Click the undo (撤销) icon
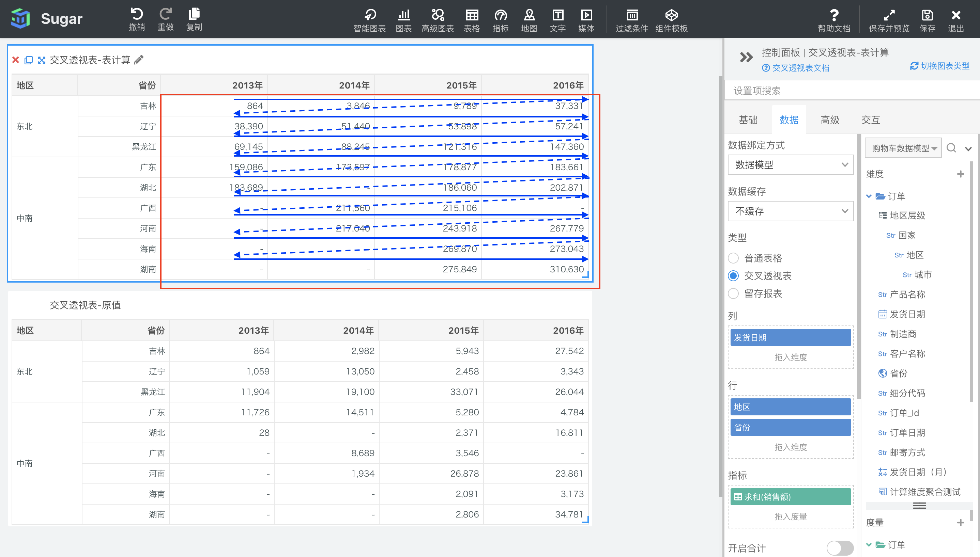980x557 pixels. (x=137, y=15)
